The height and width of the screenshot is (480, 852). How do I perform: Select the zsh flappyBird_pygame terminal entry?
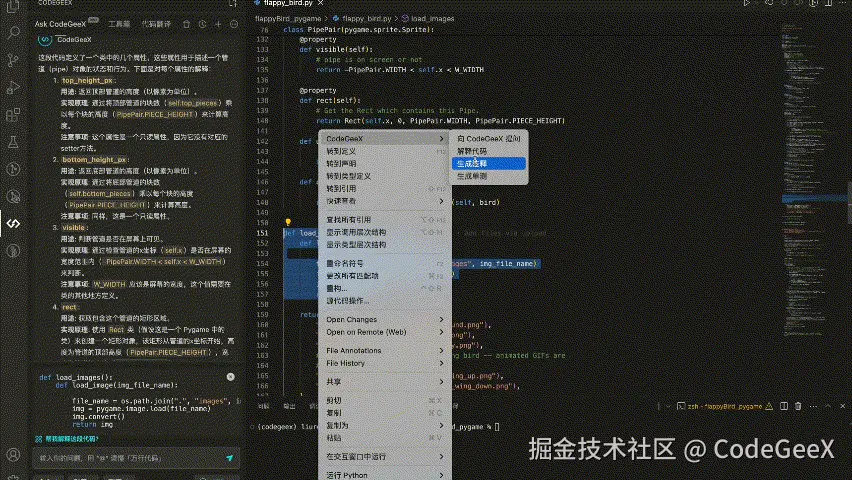[x=724, y=406]
